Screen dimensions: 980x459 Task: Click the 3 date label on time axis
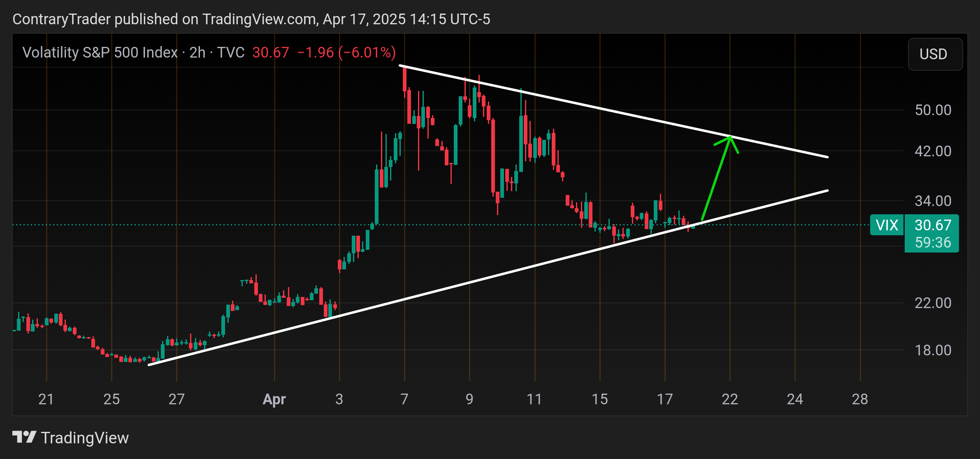339,399
